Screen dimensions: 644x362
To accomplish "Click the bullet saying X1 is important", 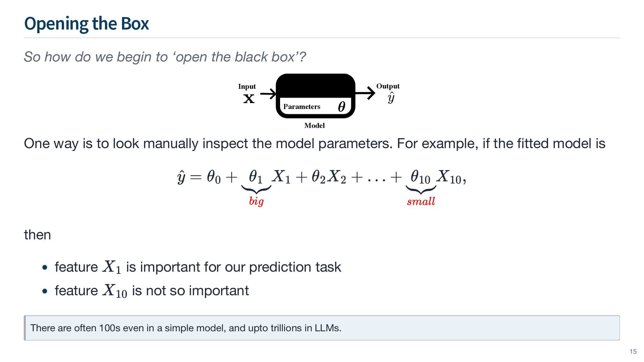I will (198, 267).
